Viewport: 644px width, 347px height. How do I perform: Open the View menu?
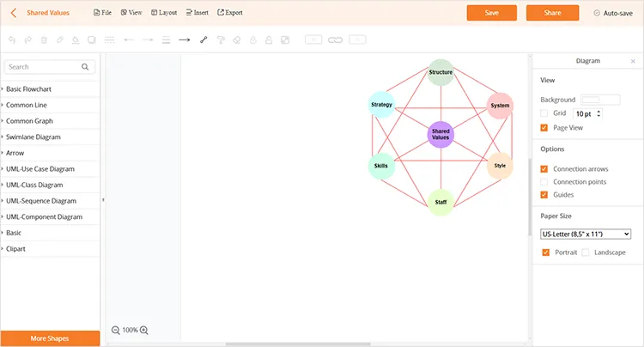click(131, 13)
